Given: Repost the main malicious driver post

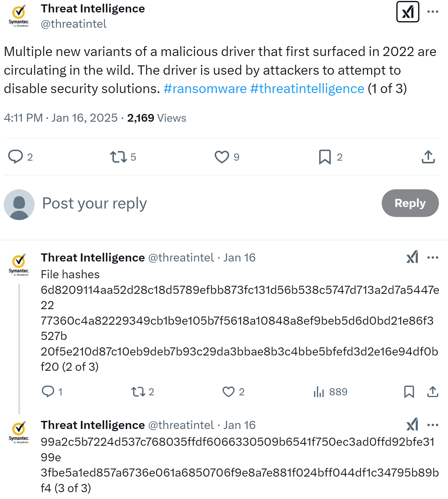Looking at the screenshot, I should (x=119, y=157).
